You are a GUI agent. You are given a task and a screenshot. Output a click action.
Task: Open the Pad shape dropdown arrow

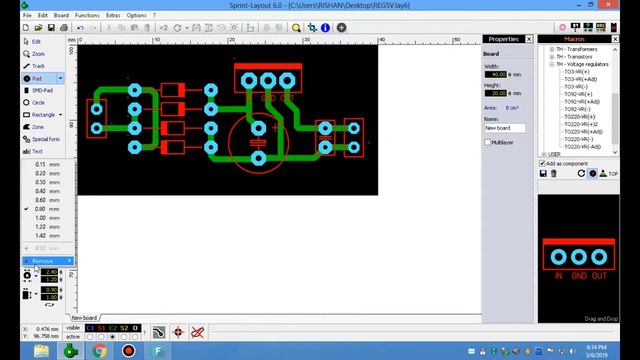(x=60, y=78)
